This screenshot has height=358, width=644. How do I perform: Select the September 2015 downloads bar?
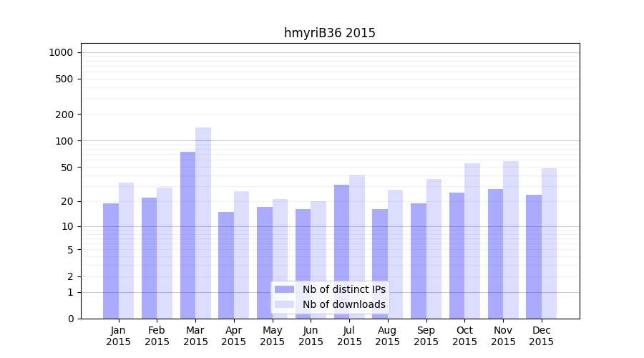click(x=434, y=248)
